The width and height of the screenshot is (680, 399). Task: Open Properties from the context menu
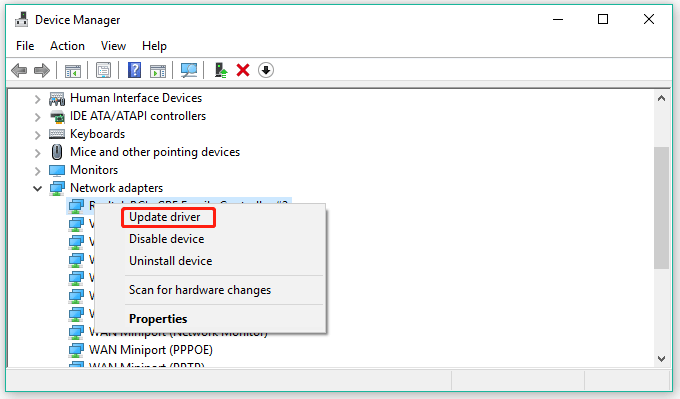[210, 319]
